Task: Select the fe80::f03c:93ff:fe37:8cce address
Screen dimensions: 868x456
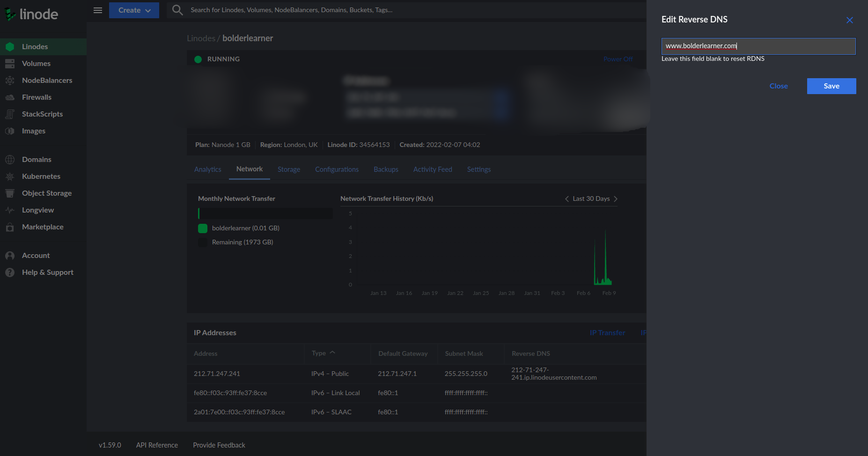Action: click(x=230, y=393)
